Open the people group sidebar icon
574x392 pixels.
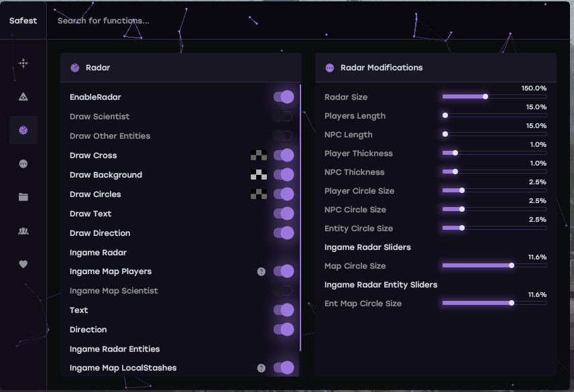23,231
